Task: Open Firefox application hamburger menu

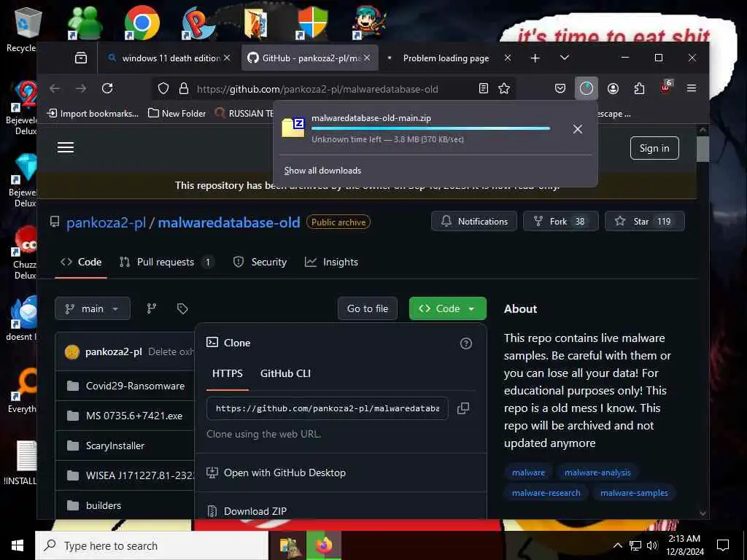Action: point(692,88)
